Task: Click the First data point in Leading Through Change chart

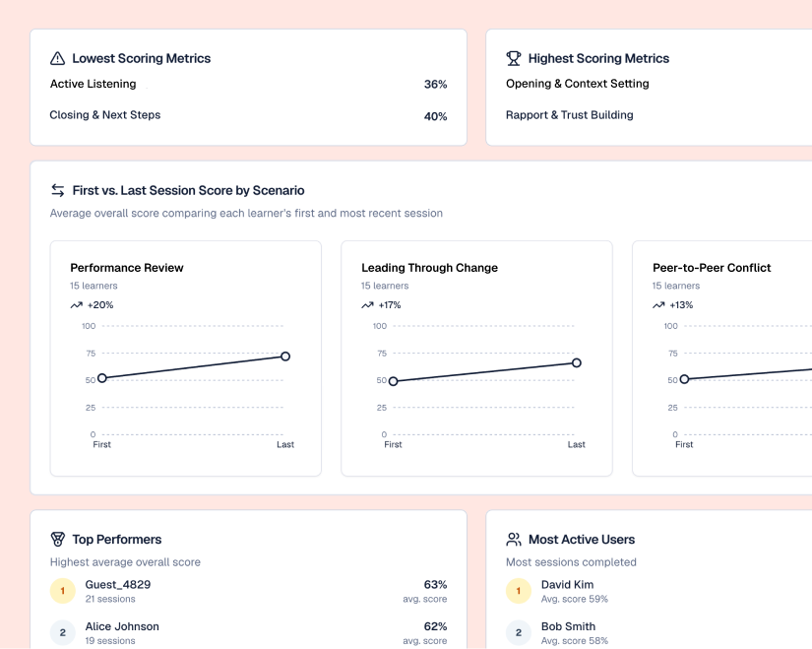Action: click(393, 381)
